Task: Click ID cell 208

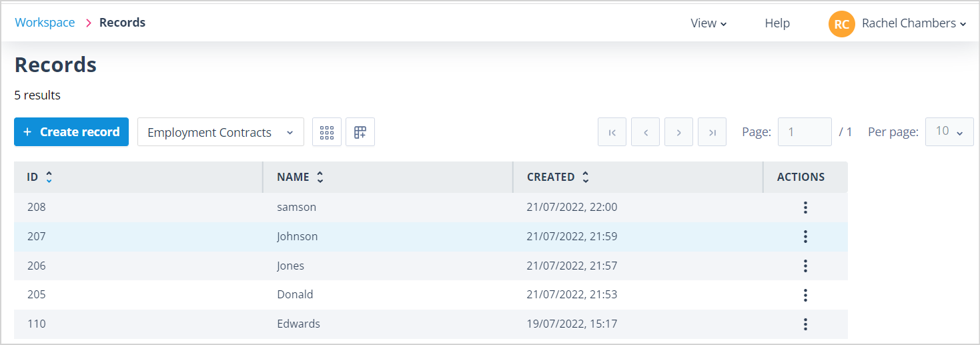Action: (37, 207)
